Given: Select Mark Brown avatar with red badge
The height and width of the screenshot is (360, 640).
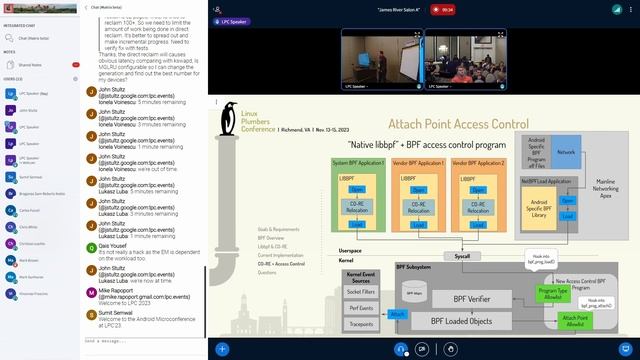Looking at the screenshot, I should 11,260.
